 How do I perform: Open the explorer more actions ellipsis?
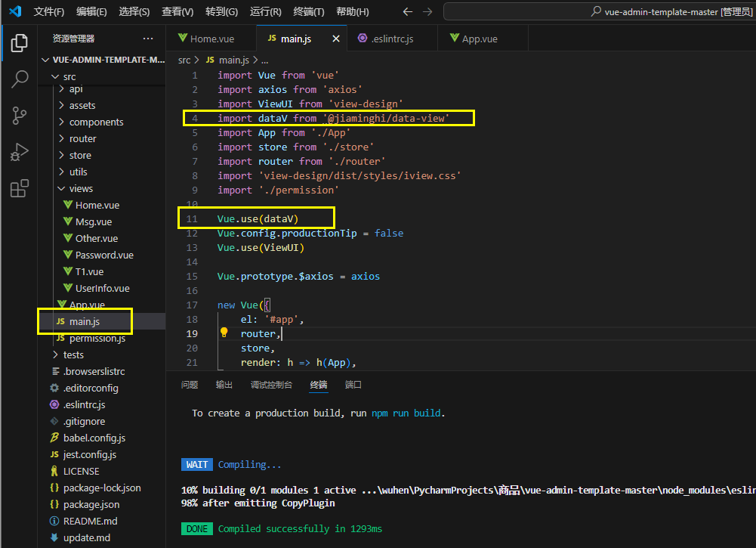point(147,39)
